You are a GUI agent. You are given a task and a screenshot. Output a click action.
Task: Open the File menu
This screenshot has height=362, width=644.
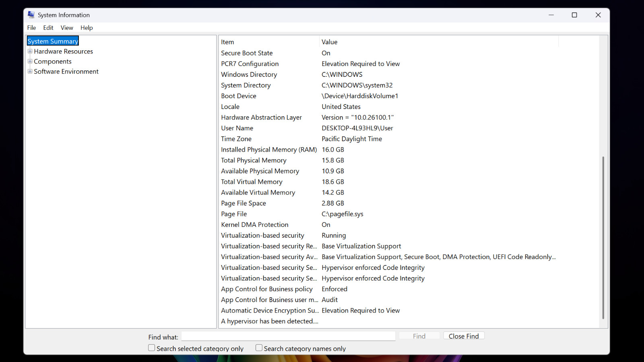pos(31,28)
